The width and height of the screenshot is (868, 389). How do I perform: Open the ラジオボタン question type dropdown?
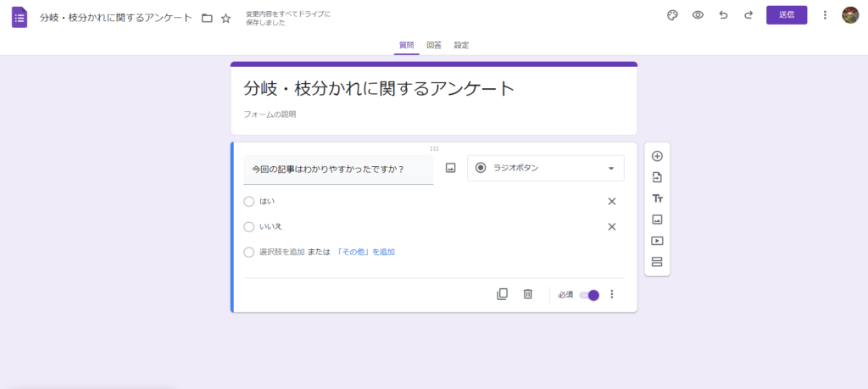[546, 168]
